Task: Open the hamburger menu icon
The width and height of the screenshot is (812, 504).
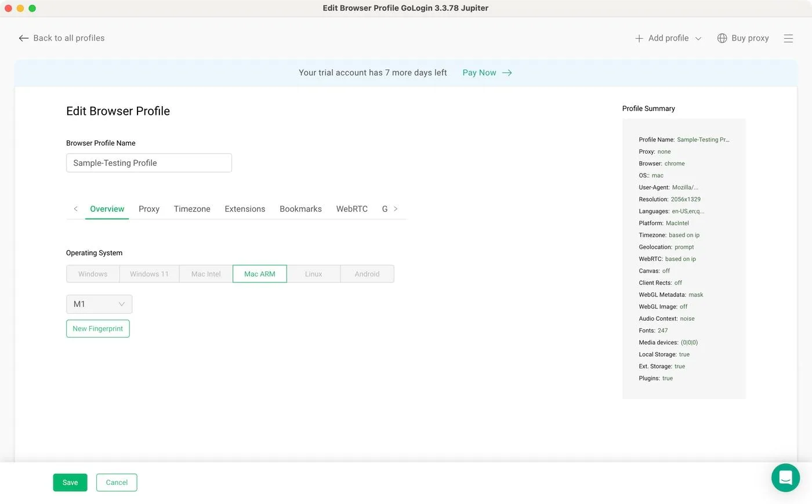Action: (788, 38)
